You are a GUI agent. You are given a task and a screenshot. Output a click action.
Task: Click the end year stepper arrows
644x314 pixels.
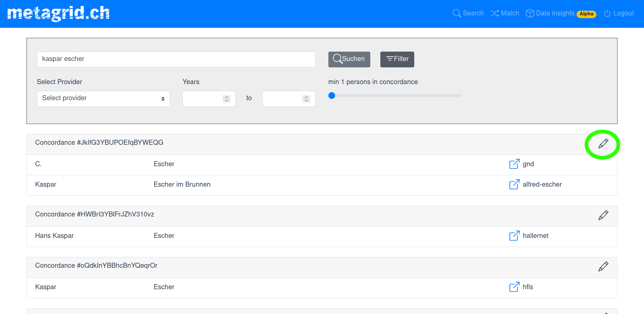306,99
